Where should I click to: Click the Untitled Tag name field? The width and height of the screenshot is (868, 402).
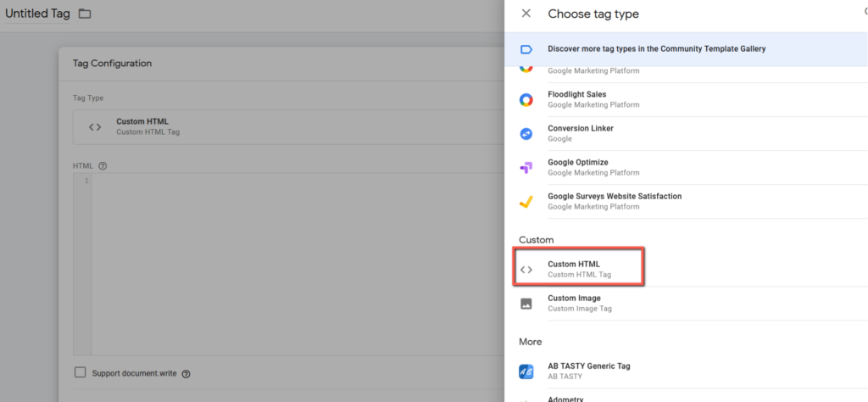pos(37,14)
